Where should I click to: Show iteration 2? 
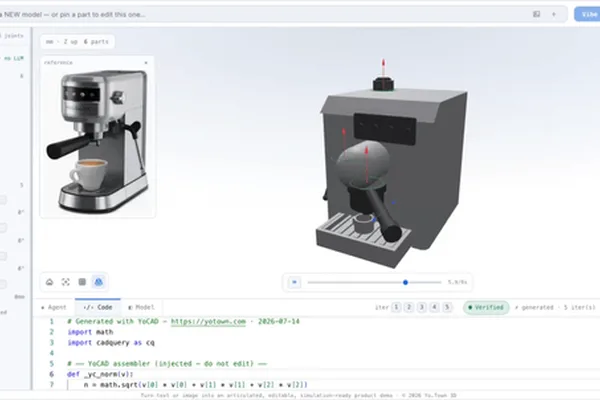click(409, 307)
